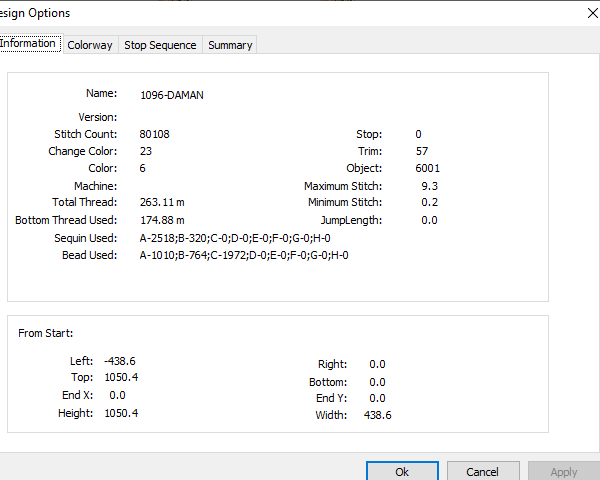Switch to the Information tab
The image size is (600, 480).
(30, 43)
